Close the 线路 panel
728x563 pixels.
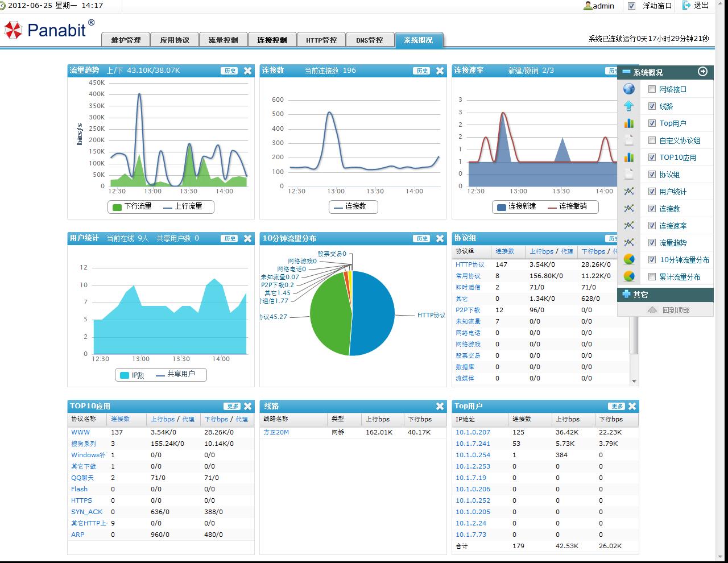(x=440, y=407)
